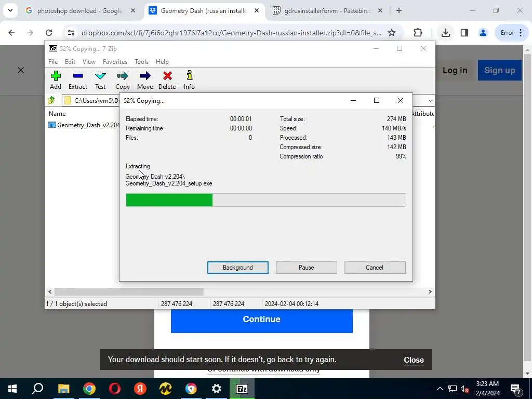
Task: Expand the 7-Zip path history dropdown
Action: pyautogui.click(x=430, y=101)
